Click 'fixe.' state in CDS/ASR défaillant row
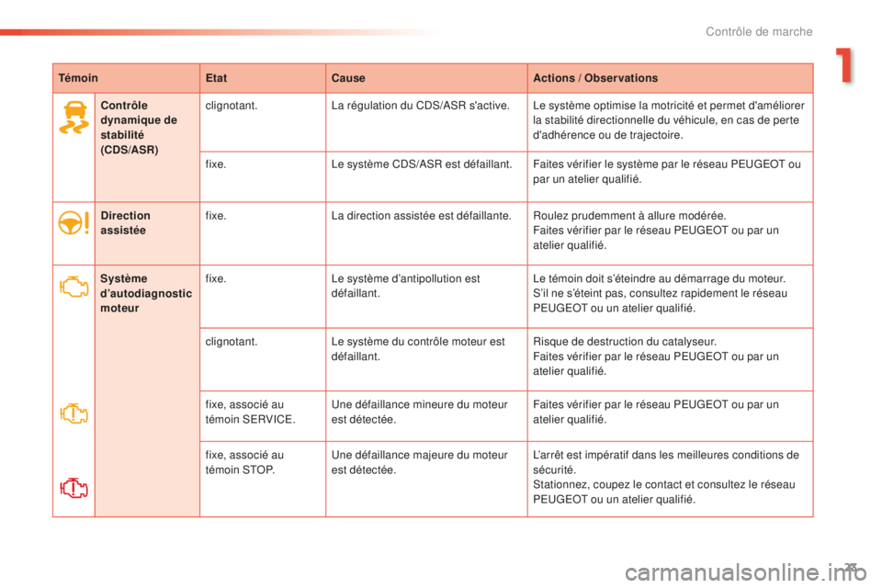 coord(215,164)
